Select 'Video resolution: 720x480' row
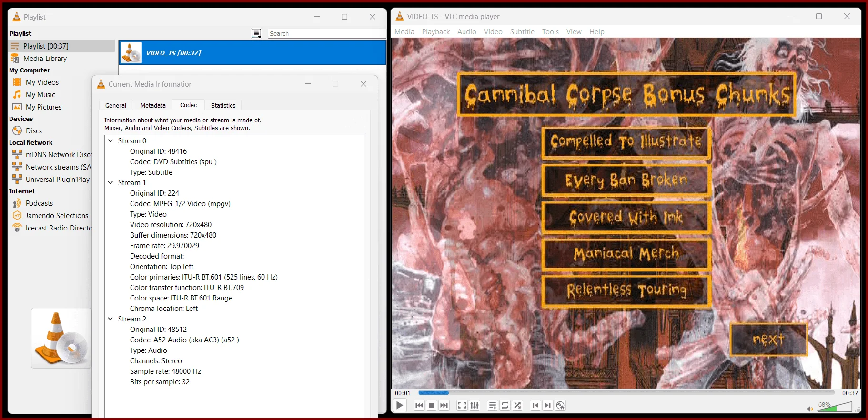 pos(171,225)
